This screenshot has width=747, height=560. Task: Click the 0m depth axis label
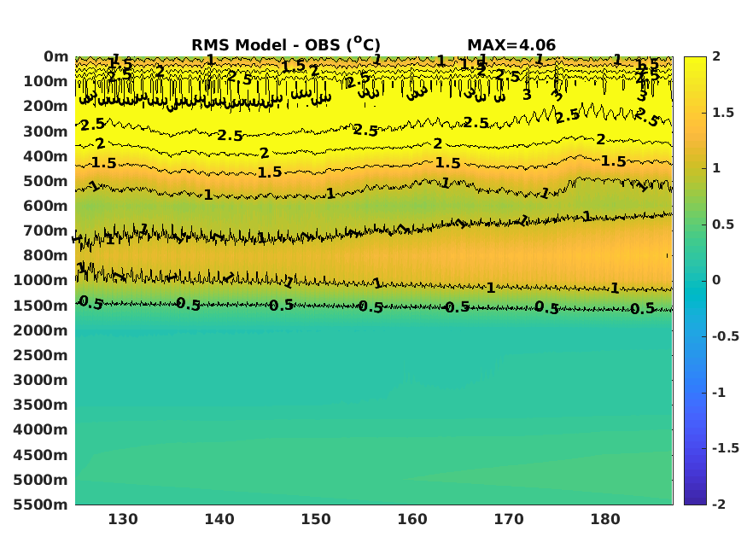(x=55, y=56)
